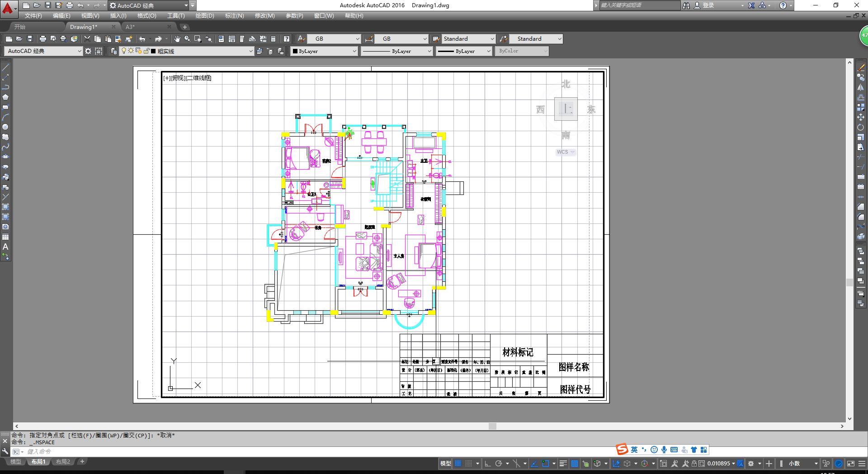Screen dimensions: 868x474
Task: Select the Line drawing tool
Action: click(5, 67)
